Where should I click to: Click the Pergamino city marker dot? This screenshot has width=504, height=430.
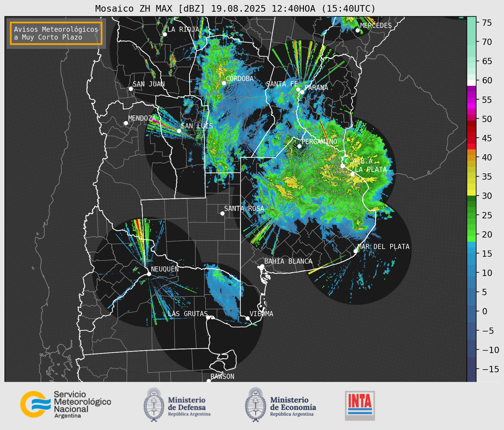(x=299, y=146)
